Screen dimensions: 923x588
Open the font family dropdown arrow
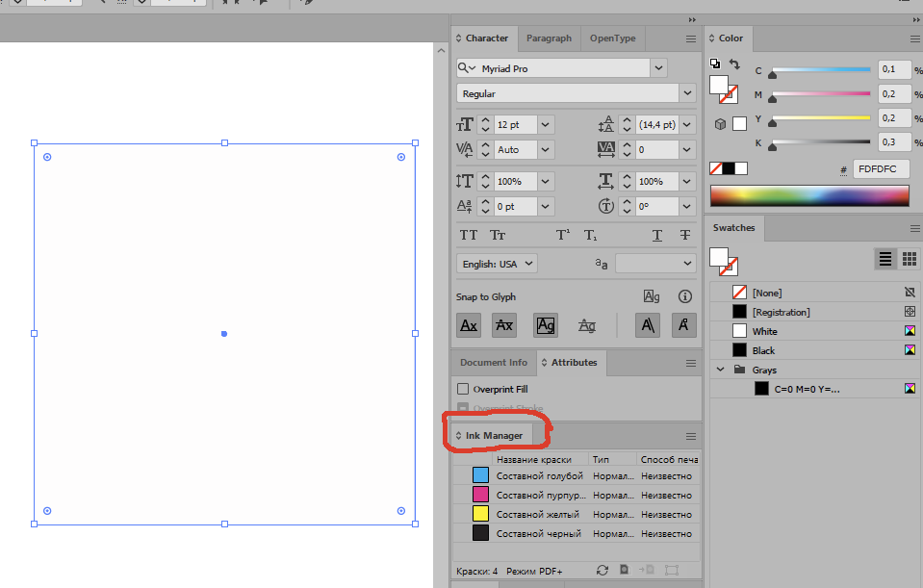click(x=658, y=68)
